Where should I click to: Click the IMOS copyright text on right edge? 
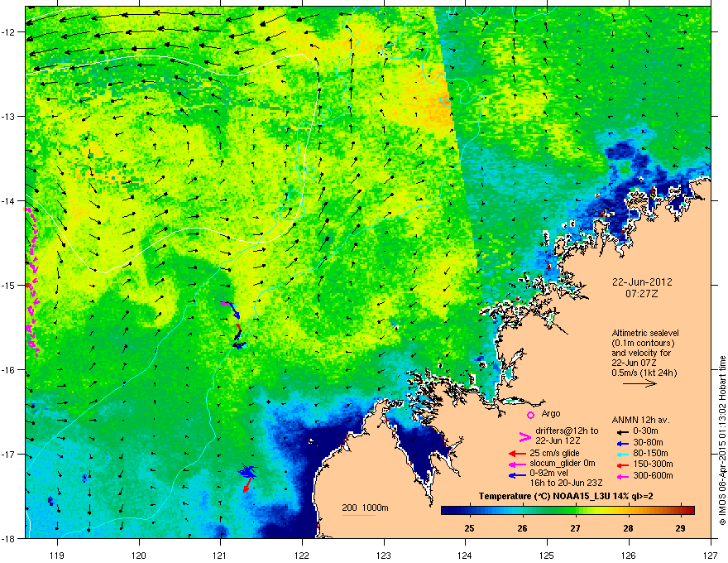tap(722, 440)
